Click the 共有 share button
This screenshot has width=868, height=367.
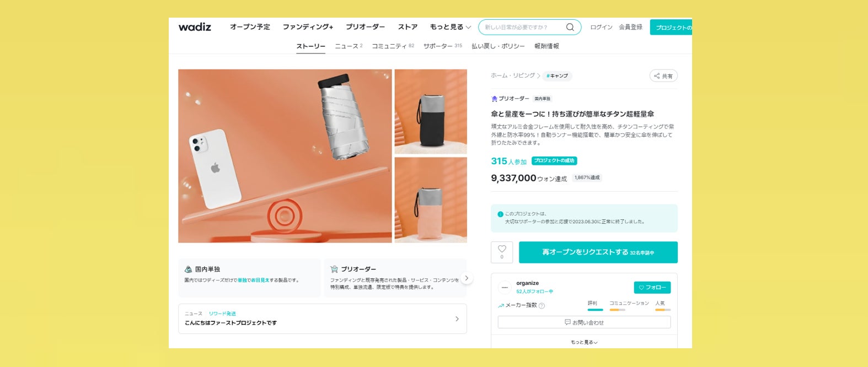point(663,76)
